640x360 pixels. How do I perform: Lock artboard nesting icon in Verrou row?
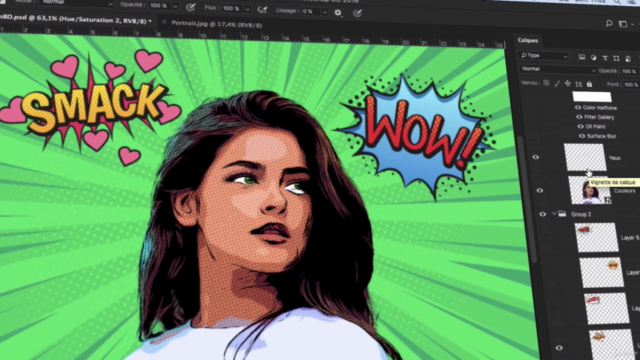point(579,84)
